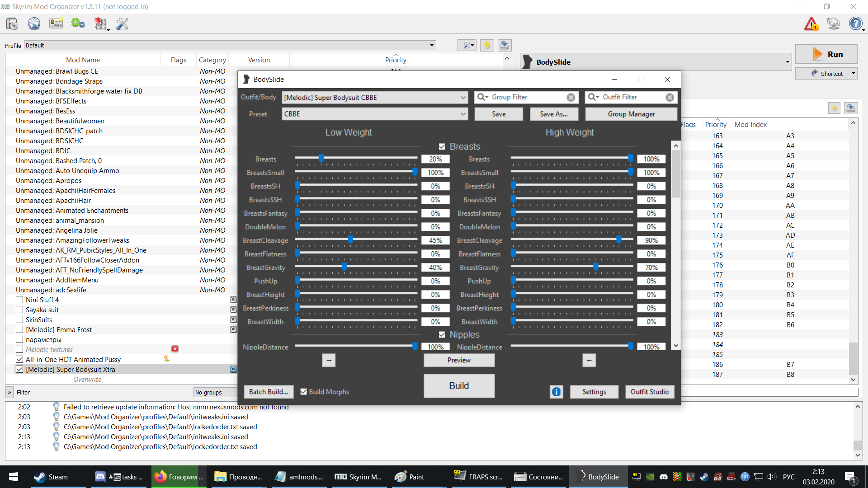Viewport: 868px width, 488px height.
Task: Click the Build button
Action: (x=459, y=386)
